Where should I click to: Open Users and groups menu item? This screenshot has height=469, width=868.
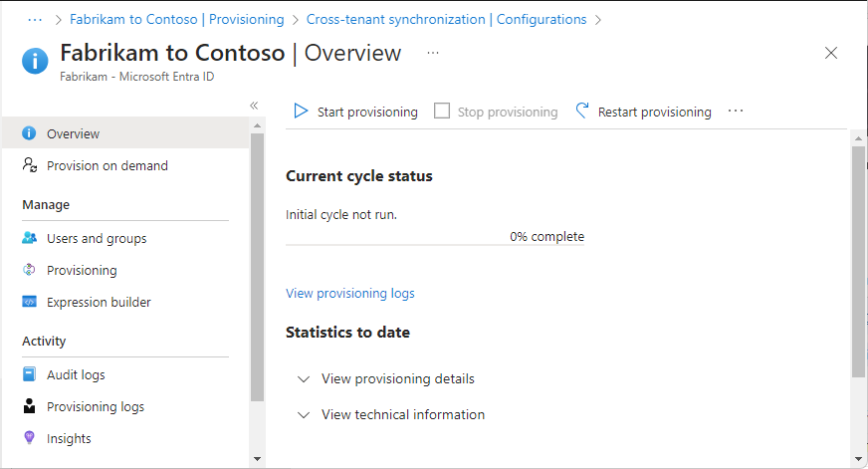pos(125,238)
